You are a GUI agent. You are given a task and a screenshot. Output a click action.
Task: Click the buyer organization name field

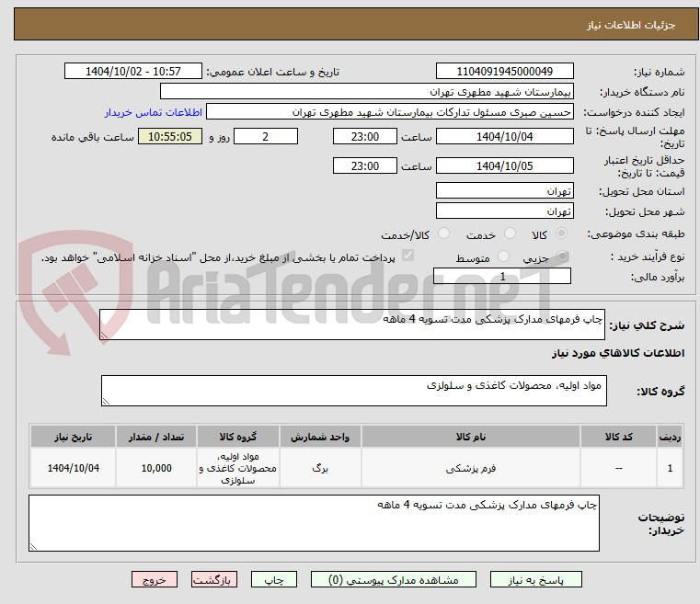tap(366, 91)
